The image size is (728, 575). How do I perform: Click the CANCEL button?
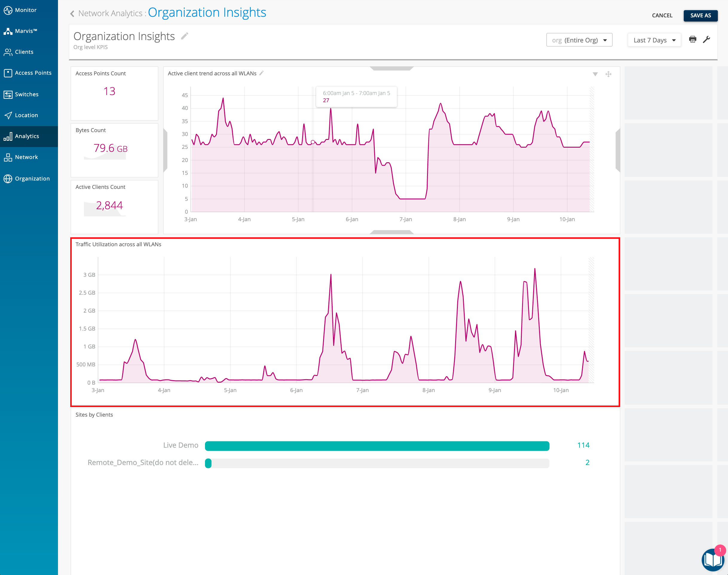click(x=662, y=16)
